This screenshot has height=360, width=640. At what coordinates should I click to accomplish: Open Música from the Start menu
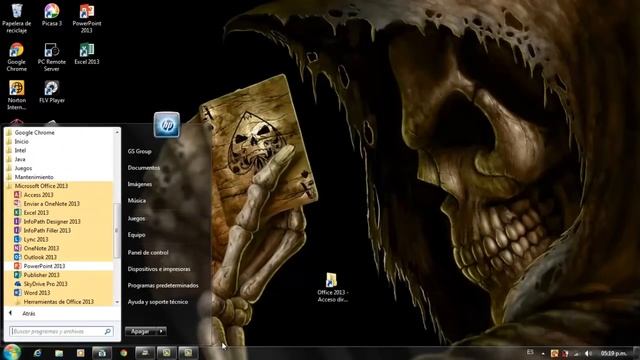pos(137,201)
